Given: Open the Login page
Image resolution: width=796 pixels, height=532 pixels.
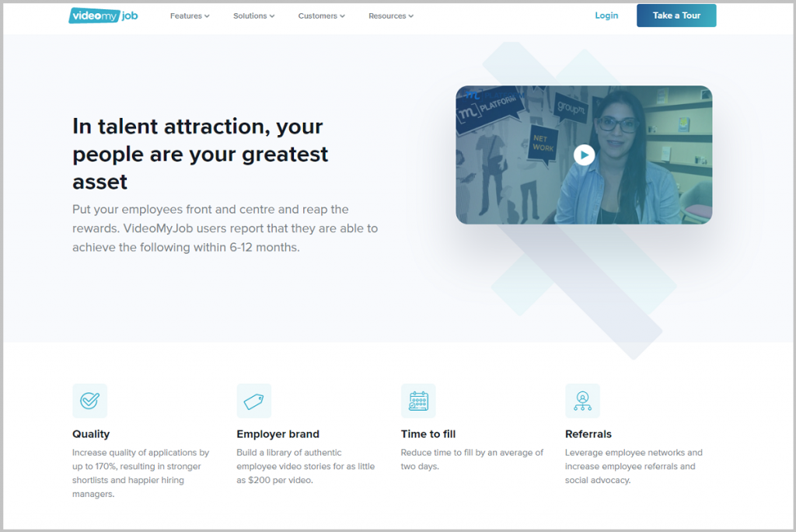Looking at the screenshot, I should pos(606,15).
